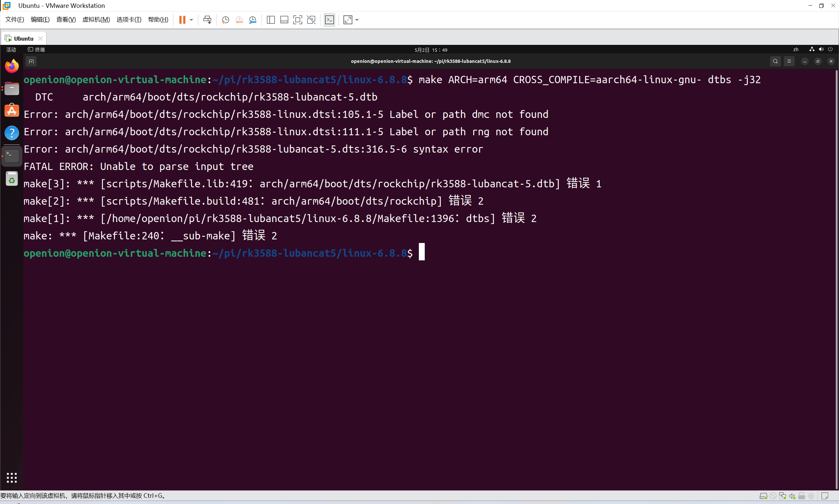The width and height of the screenshot is (839, 504).
Task: Click the FATAL ERROR line
Action: click(x=139, y=166)
